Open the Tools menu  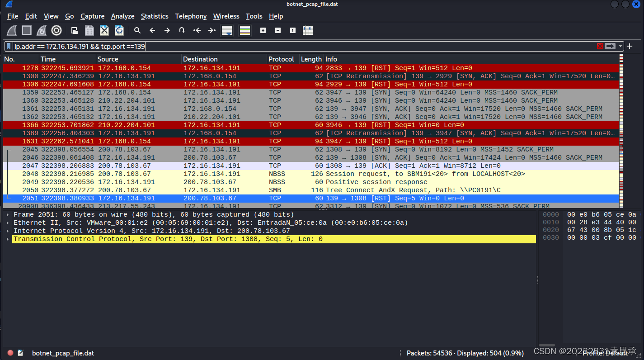254,16
